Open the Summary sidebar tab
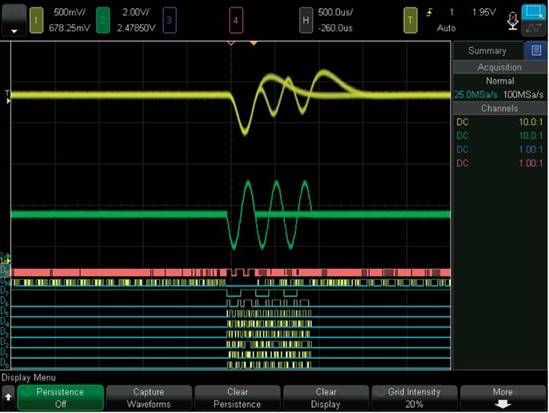The image size is (549, 413). (487, 51)
